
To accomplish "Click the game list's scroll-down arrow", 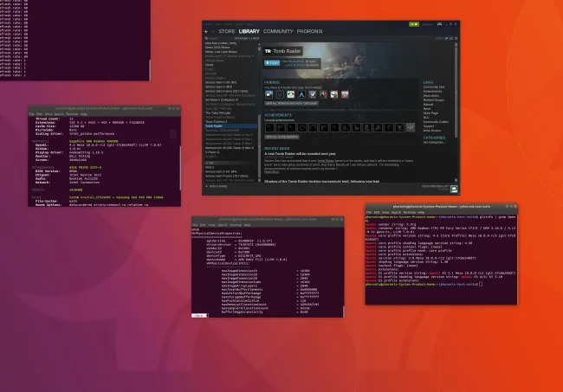I will coord(259,180).
